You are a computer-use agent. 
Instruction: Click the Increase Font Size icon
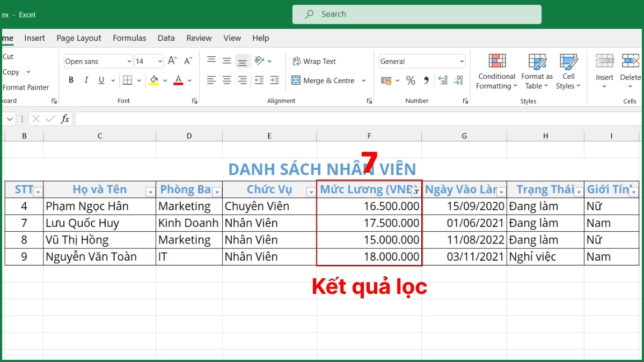click(172, 61)
